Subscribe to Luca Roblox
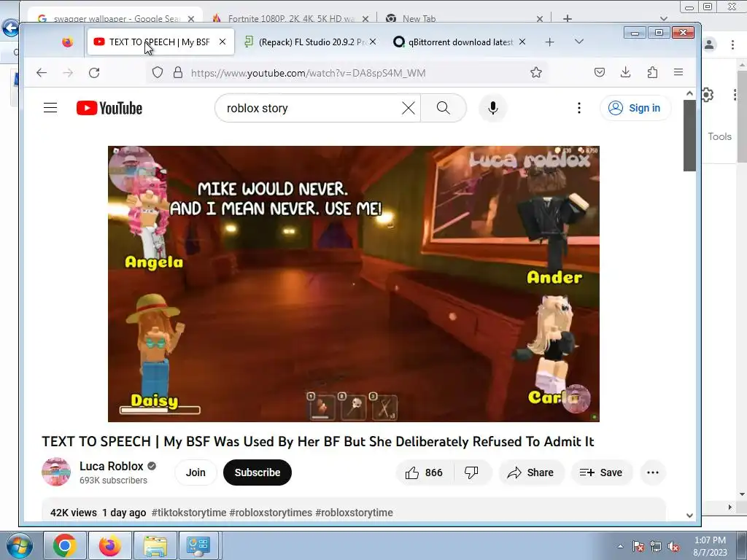747x560 pixels. (x=258, y=472)
